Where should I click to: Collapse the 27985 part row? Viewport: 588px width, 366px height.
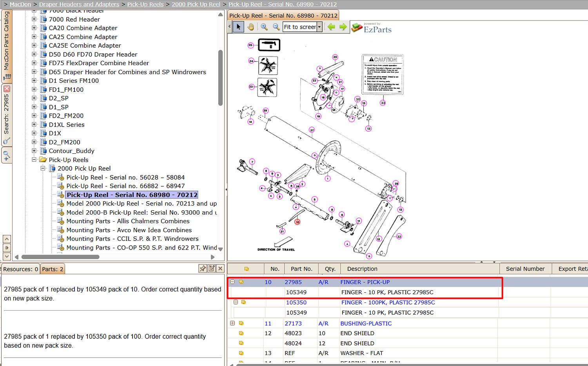(x=232, y=282)
